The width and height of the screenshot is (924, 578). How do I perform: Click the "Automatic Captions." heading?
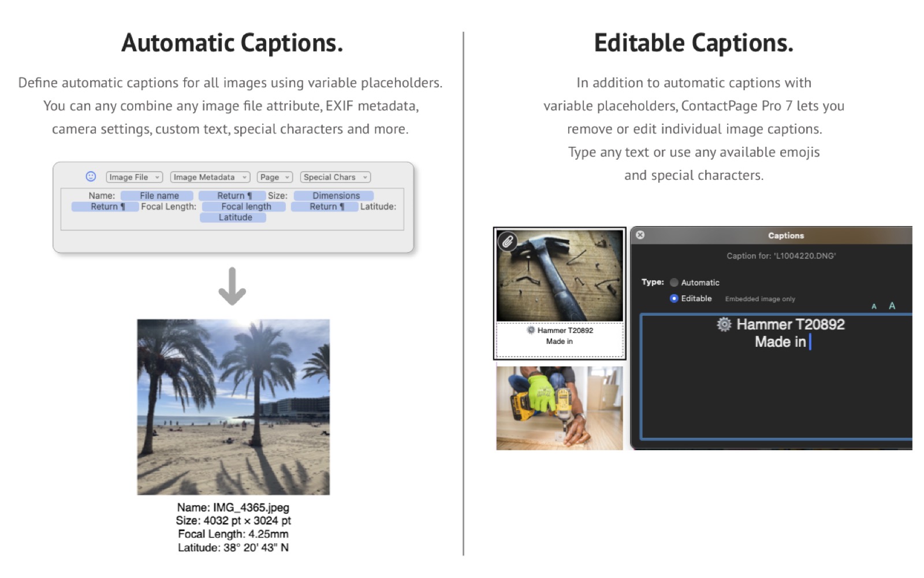point(232,43)
